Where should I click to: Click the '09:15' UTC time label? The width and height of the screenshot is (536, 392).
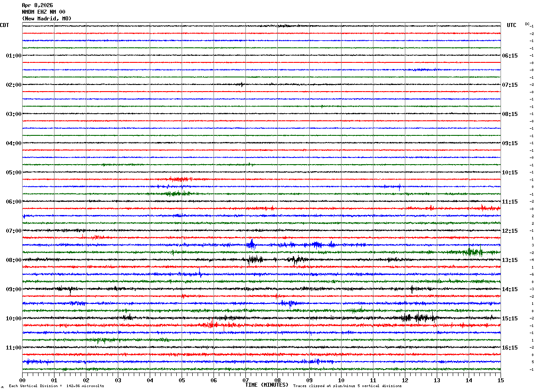pos(510,143)
